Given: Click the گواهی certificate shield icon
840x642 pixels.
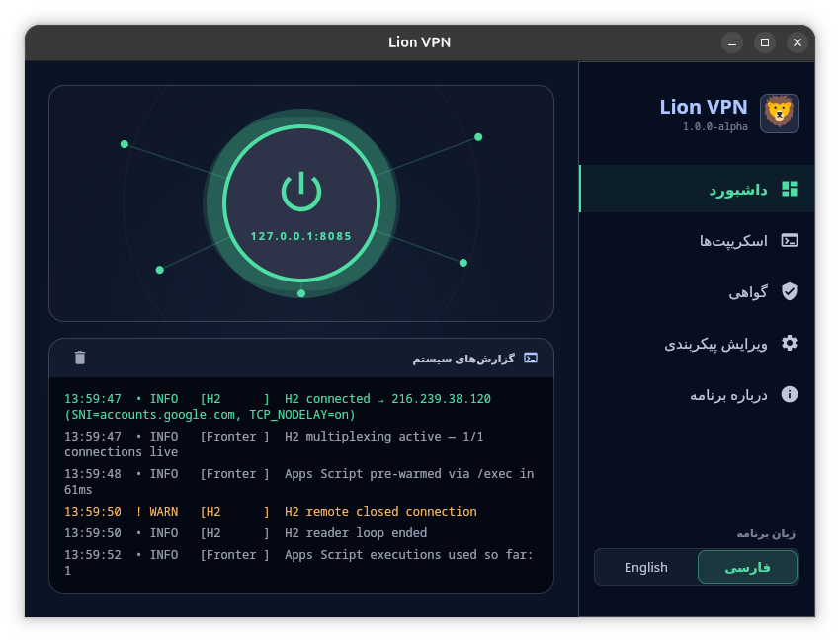Looking at the screenshot, I should tap(790, 291).
